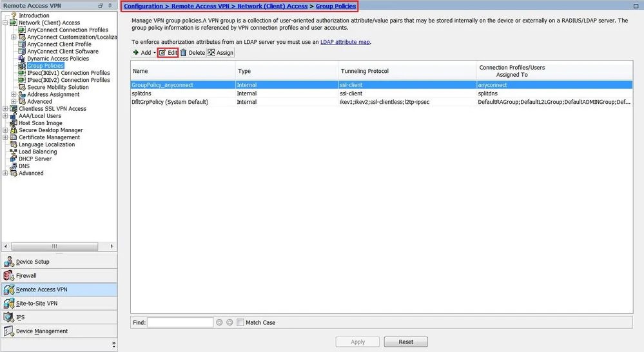Collapse Network (Client) Access tree branch
Screen dimensions: 644x352
[x=5, y=23]
